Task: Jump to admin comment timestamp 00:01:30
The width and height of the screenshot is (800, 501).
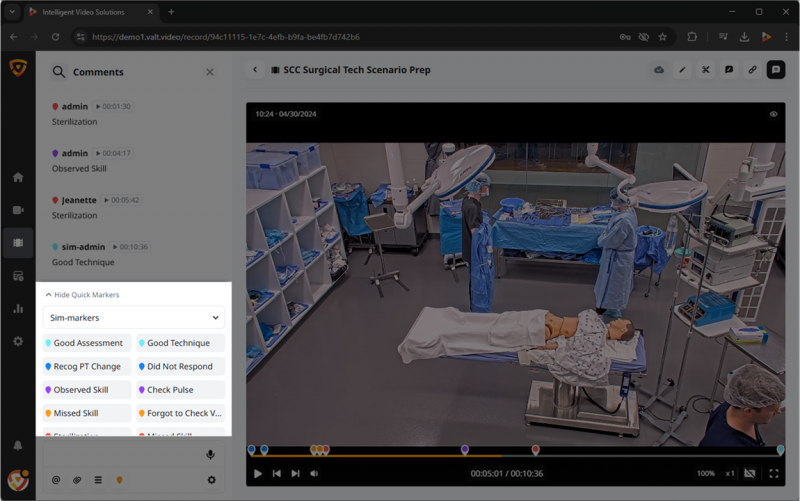Action: pos(113,107)
